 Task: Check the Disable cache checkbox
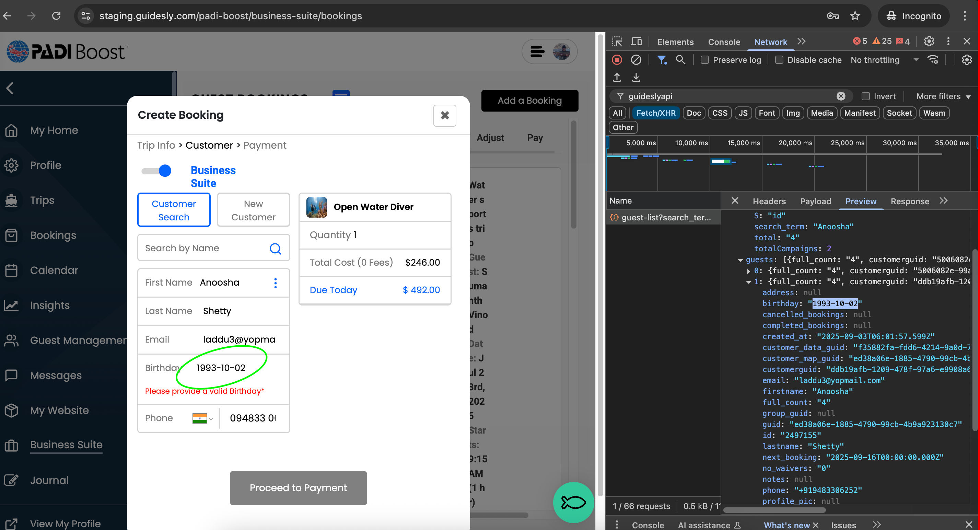pyautogui.click(x=779, y=60)
